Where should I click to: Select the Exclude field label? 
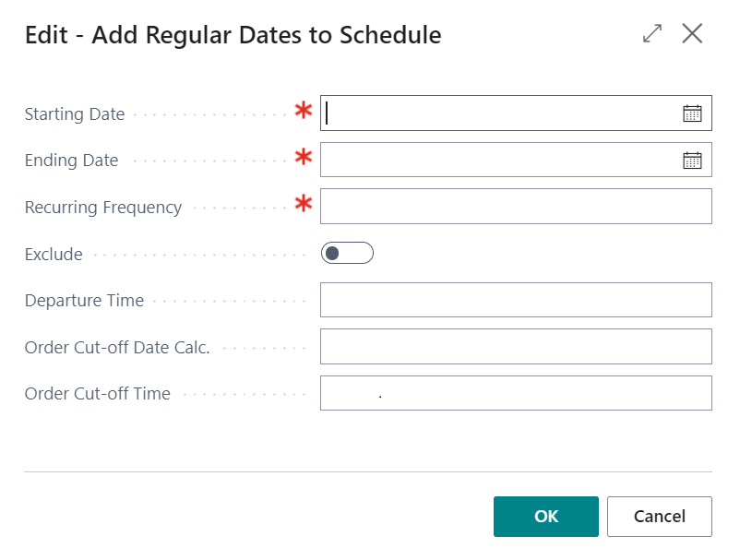click(x=53, y=254)
